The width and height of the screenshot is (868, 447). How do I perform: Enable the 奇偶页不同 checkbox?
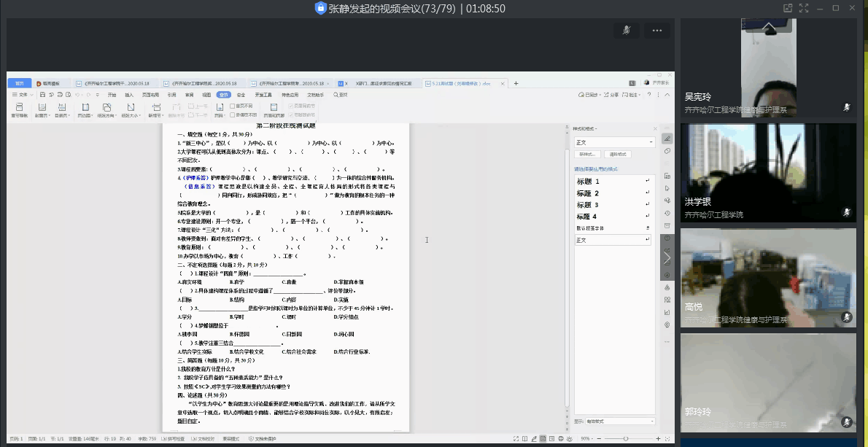[232, 114]
